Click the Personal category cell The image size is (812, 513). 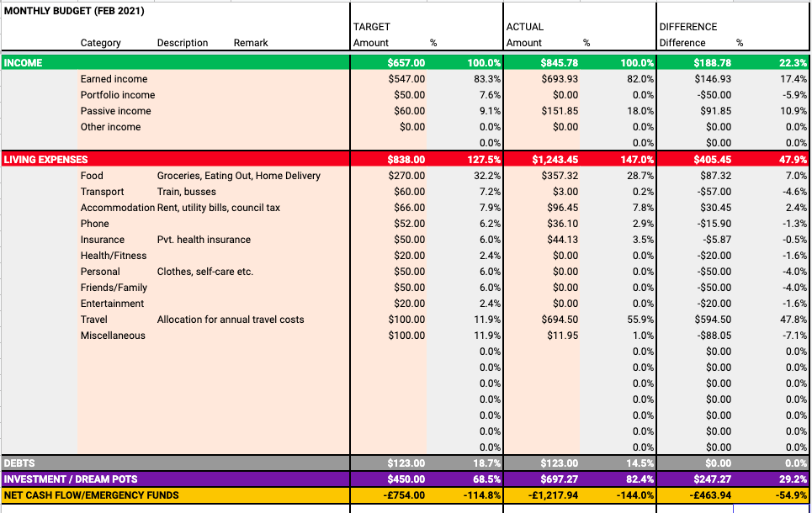click(x=100, y=272)
